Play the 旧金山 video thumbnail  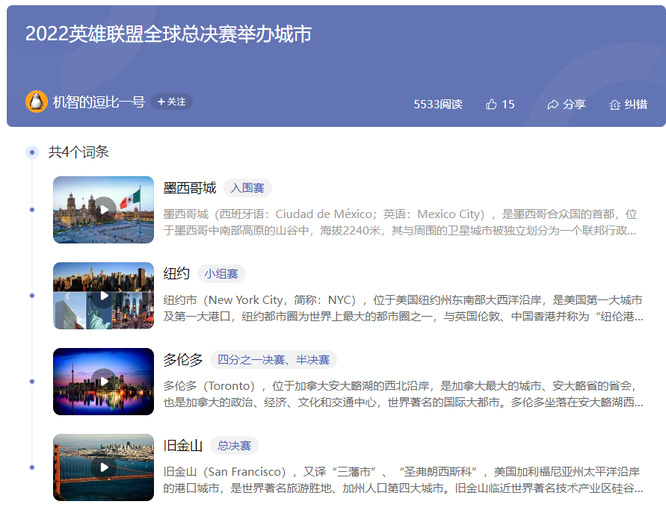pyautogui.click(x=103, y=467)
